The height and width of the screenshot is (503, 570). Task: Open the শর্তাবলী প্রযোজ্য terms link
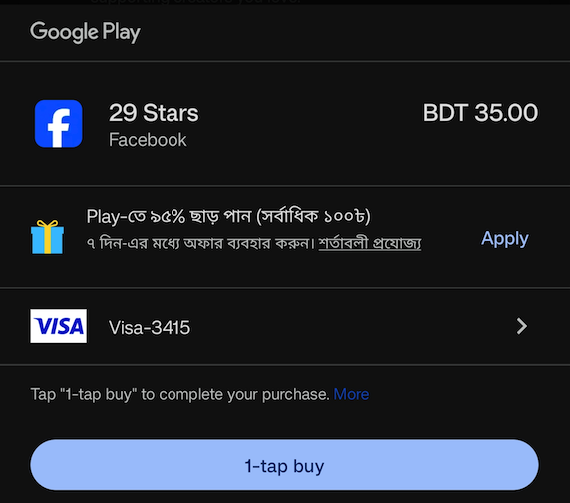point(370,243)
